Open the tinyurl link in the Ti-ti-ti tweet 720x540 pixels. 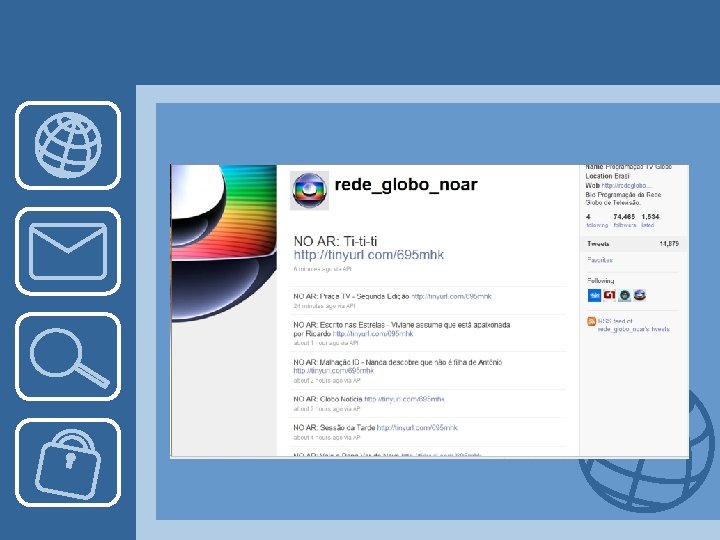(x=369, y=255)
